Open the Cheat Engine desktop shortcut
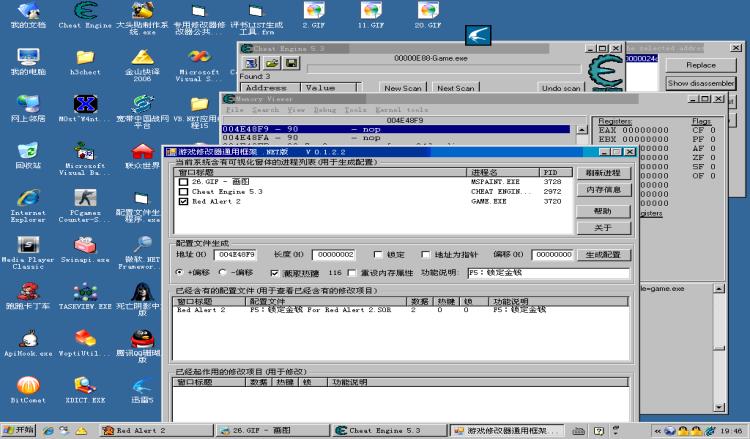The image size is (750, 439). (85, 14)
